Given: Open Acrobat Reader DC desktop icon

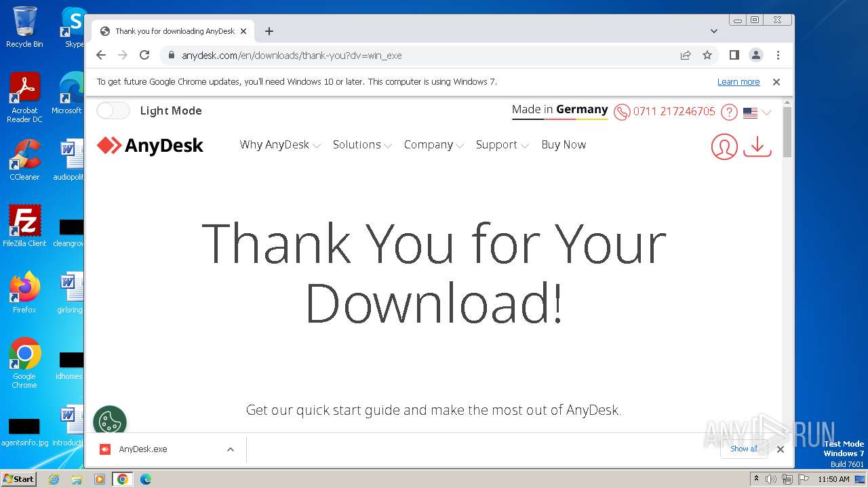Looking at the screenshot, I should click(x=24, y=98).
